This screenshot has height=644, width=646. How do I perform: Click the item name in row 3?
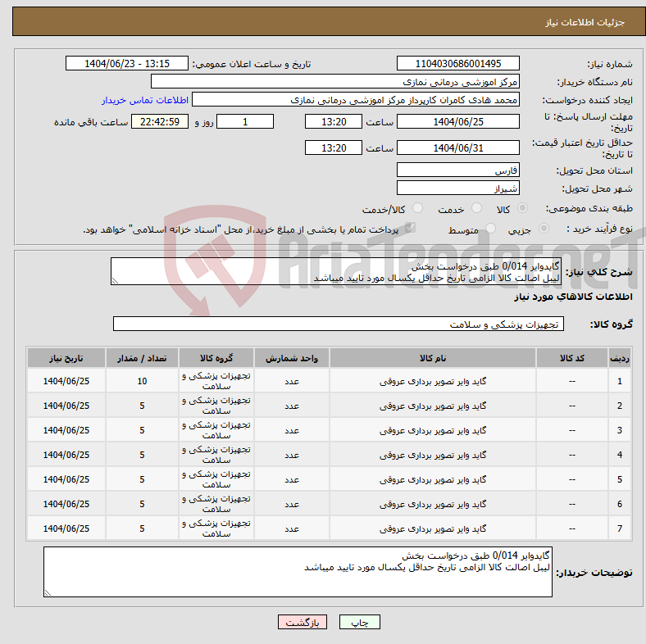433,430
